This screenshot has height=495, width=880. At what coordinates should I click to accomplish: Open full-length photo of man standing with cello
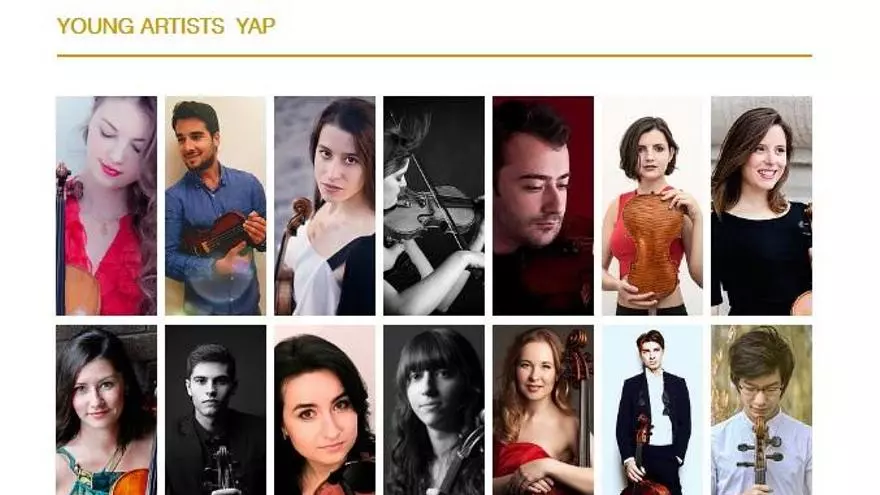point(652,410)
